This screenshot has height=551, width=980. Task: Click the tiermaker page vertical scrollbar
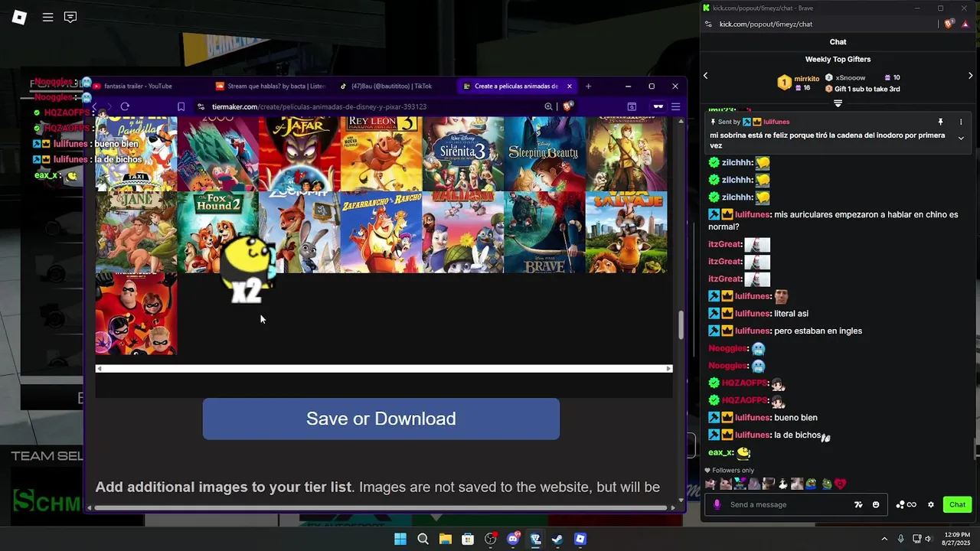681,325
